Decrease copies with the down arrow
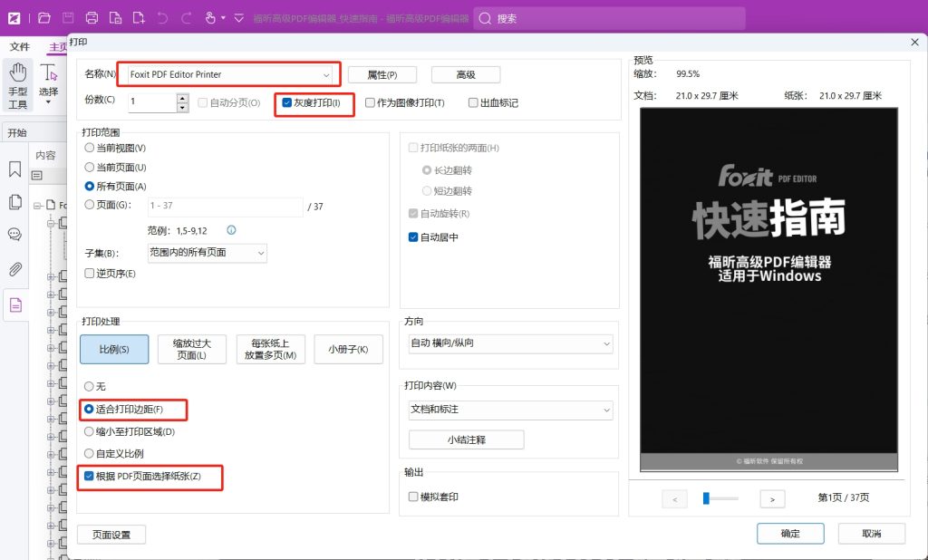The width and height of the screenshot is (928, 560). click(x=183, y=107)
